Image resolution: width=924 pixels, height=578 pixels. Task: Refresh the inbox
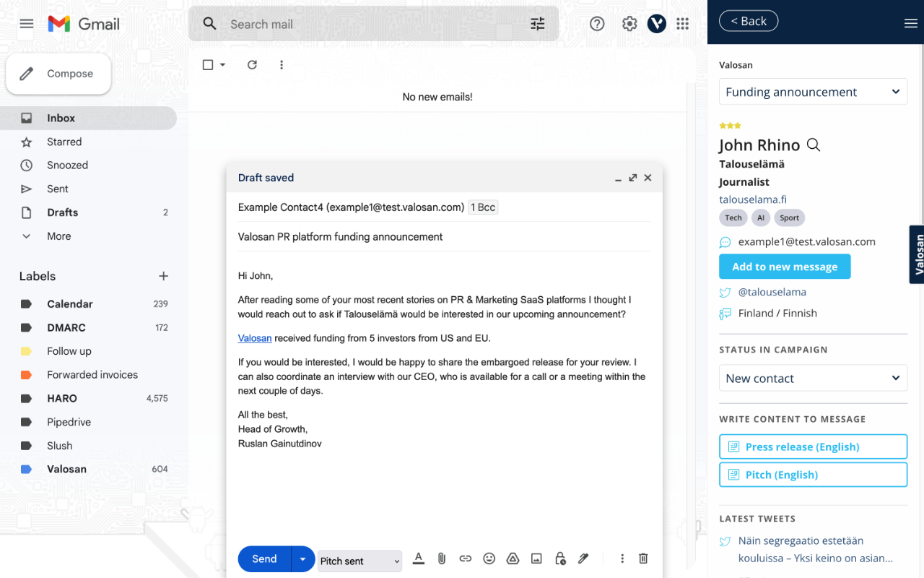[252, 65]
